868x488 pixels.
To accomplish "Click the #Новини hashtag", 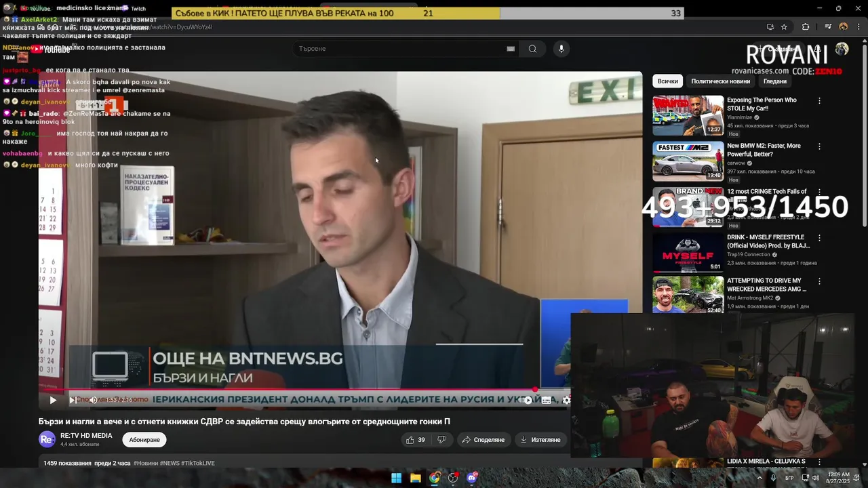I will click(x=145, y=464).
